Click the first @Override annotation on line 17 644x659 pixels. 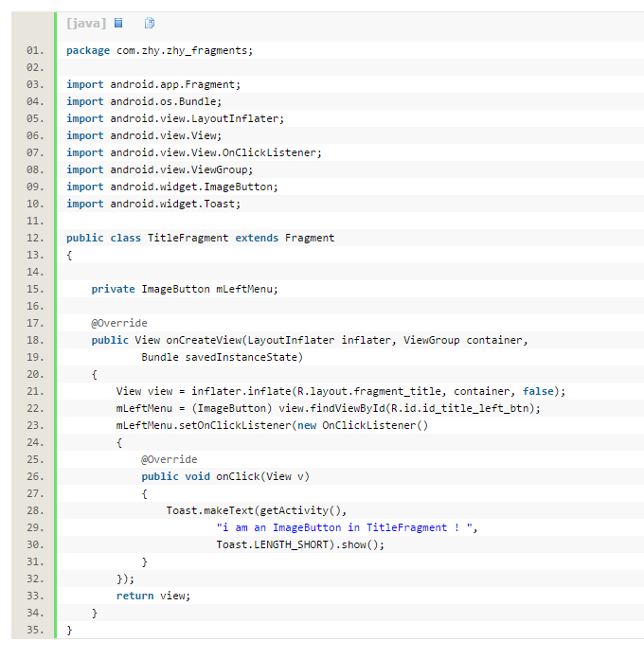pos(119,323)
